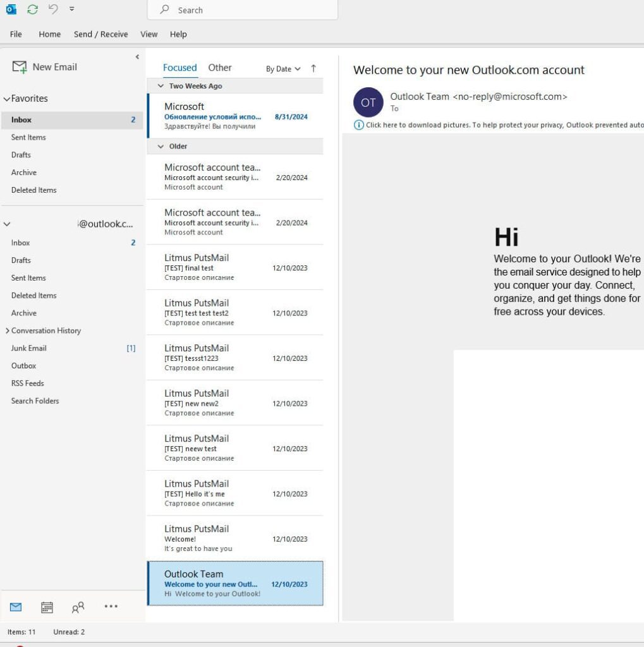Open the People contacts icon
The width and height of the screenshot is (644, 647).
[x=78, y=607]
